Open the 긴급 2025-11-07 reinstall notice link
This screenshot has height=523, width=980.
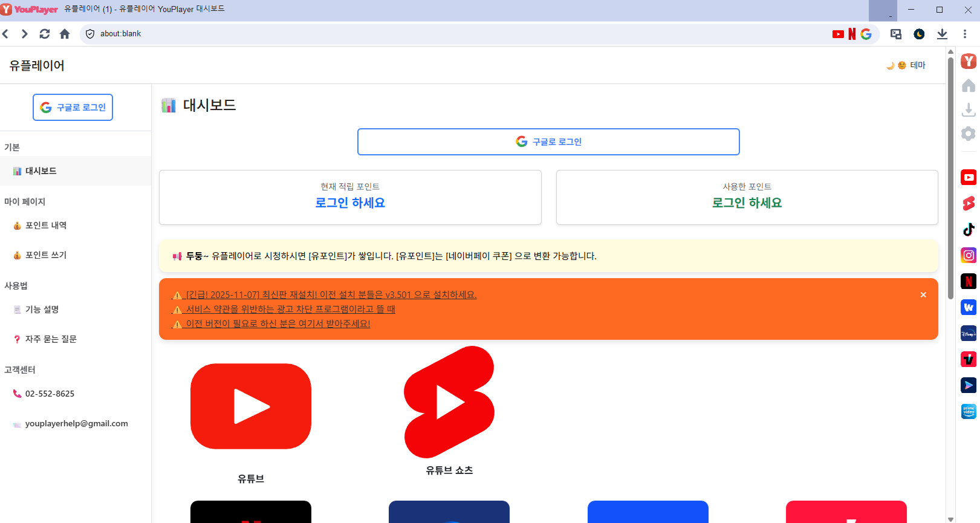325,294
